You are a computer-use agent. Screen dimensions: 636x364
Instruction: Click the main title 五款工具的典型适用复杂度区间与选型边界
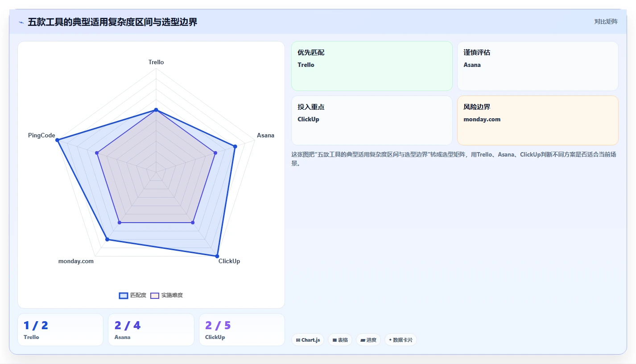112,22
